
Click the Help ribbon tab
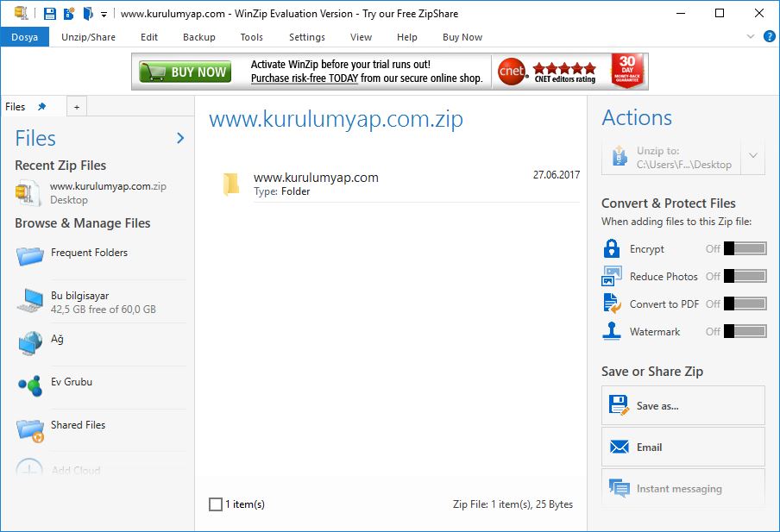pyautogui.click(x=407, y=37)
